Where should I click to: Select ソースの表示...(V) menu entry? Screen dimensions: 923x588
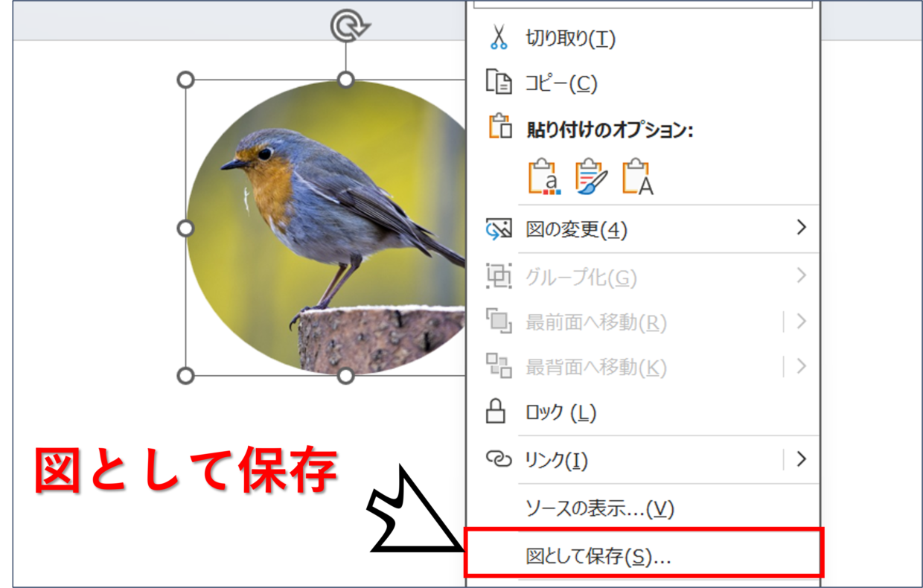click(x=643, y=508)
